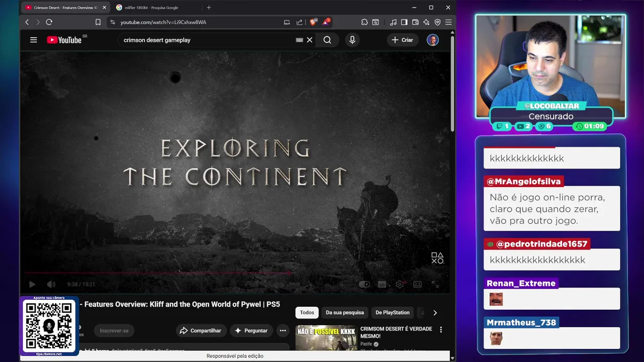Viewport: 644px width, 362px height.
Task: Mute the video with the speaker icon
Action: click(x=51, y=285)
